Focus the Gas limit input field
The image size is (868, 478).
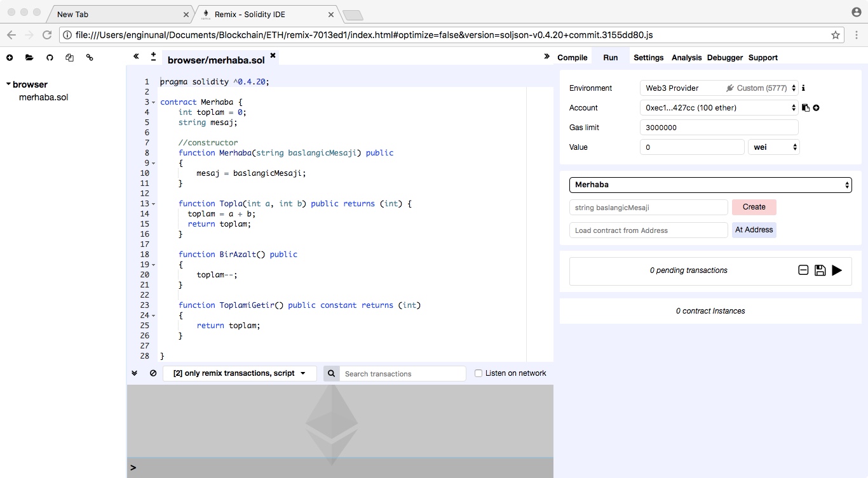coord(719,128)
